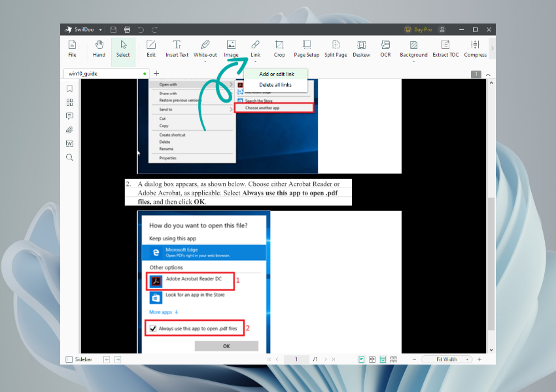Show more toolbar tools with right chevron

[492, 48]
